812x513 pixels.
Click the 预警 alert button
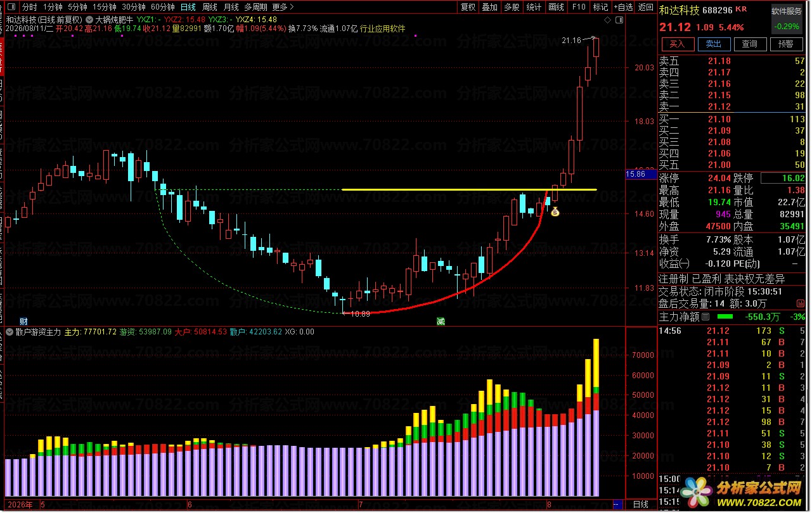coord(786,44)
